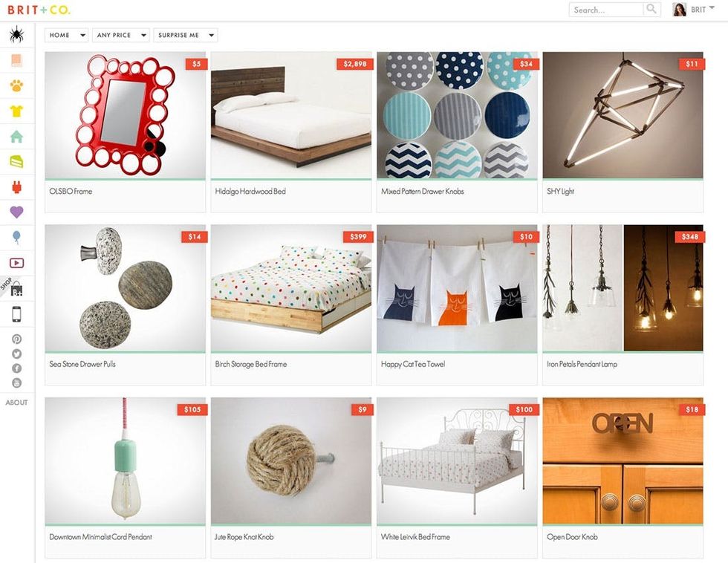Screen dimensions: 728x563
Task: Open the green house home category
Action: tap(16, 137)
